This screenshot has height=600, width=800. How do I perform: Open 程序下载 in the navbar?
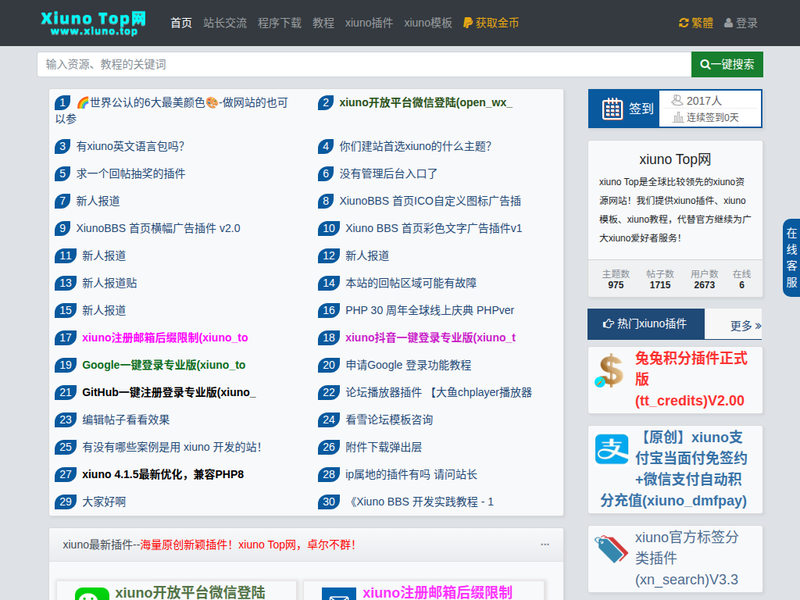click(x=280, y=23)
